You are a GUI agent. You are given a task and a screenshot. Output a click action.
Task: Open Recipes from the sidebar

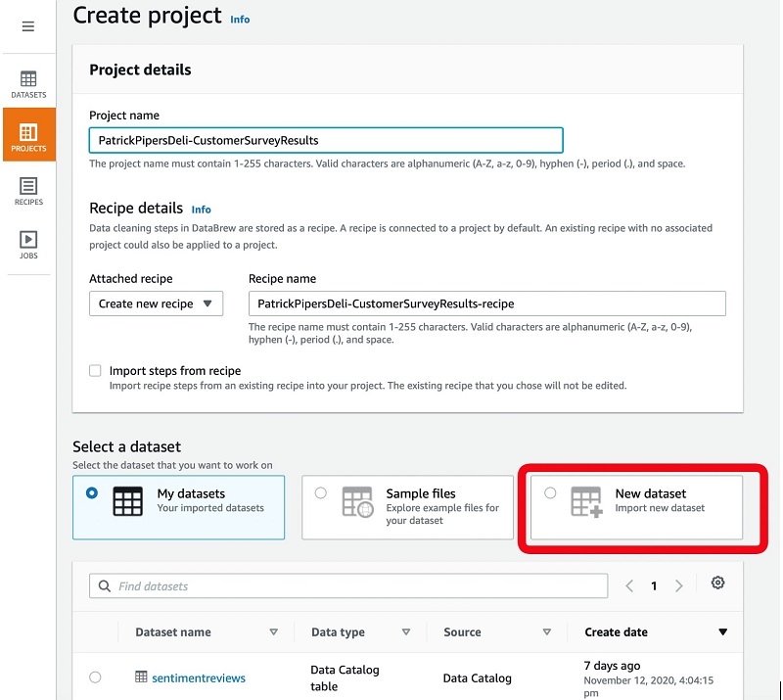[28, 191]
